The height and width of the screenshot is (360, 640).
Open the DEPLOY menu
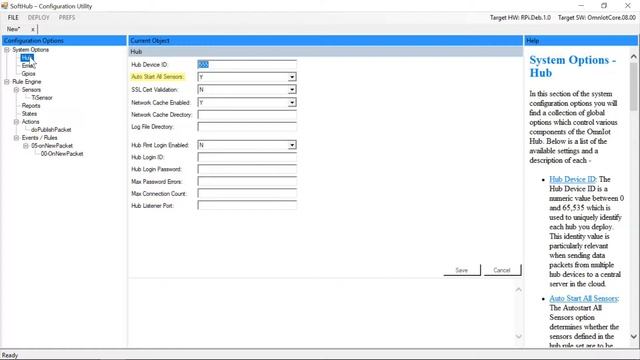38,18
